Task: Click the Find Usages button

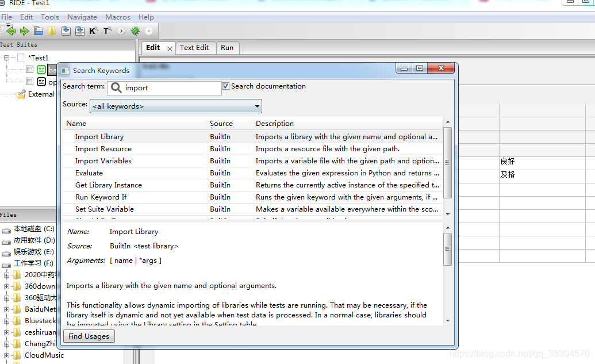Action: (89, 336)
